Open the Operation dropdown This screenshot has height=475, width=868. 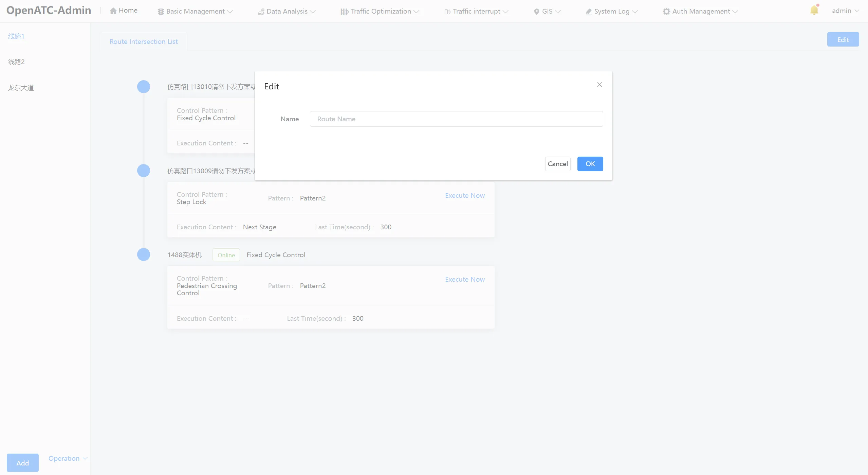coord(68,458)
